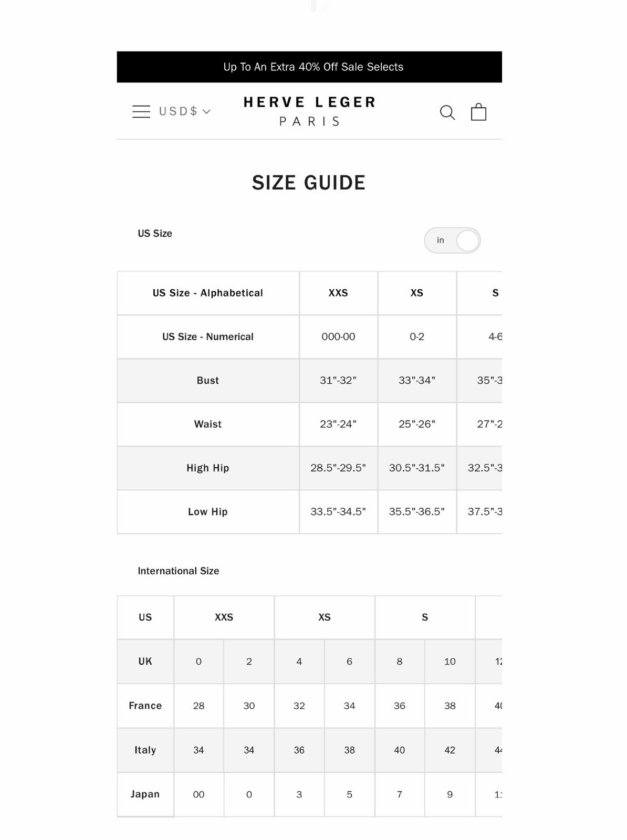Click the France row label in International table
627x840 pixels.
point(145,706)
